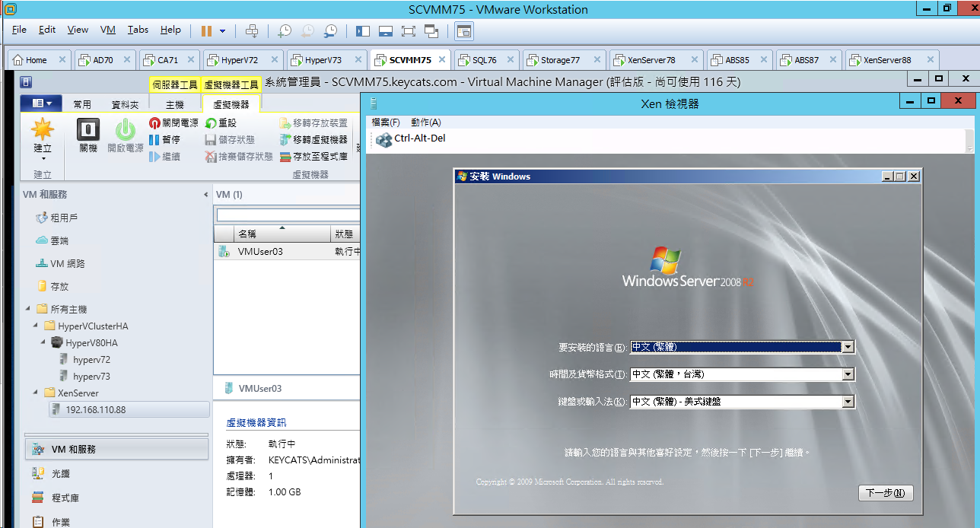This screenshot has width=980, height=528.
Task: Click VMware send Ctrl+Alt+Del toolbar icon
Action: [x=252, y=30]
